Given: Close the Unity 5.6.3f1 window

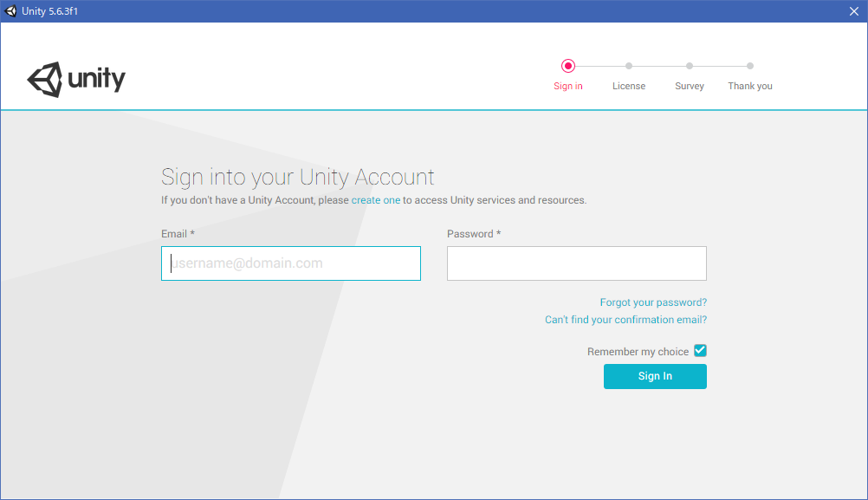Looking at the screenshot, I should pyautogui.click(x=853, y=11).
